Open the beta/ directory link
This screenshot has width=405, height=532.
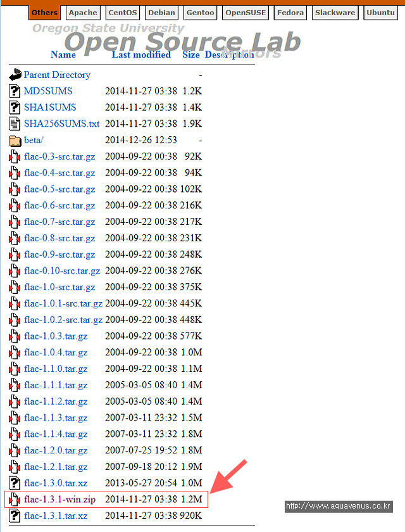click(34, 140)
